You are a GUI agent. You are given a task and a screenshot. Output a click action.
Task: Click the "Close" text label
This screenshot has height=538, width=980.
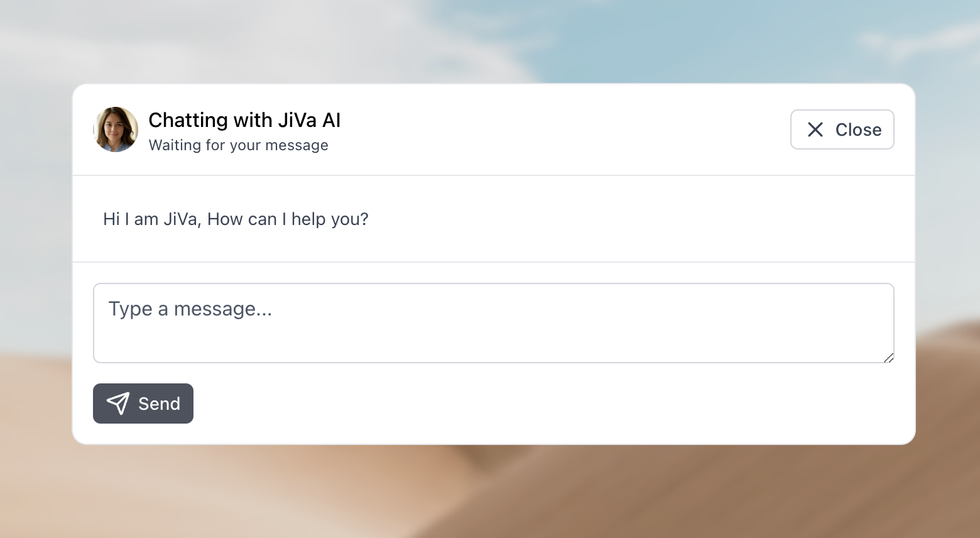(x=858, y=129)
